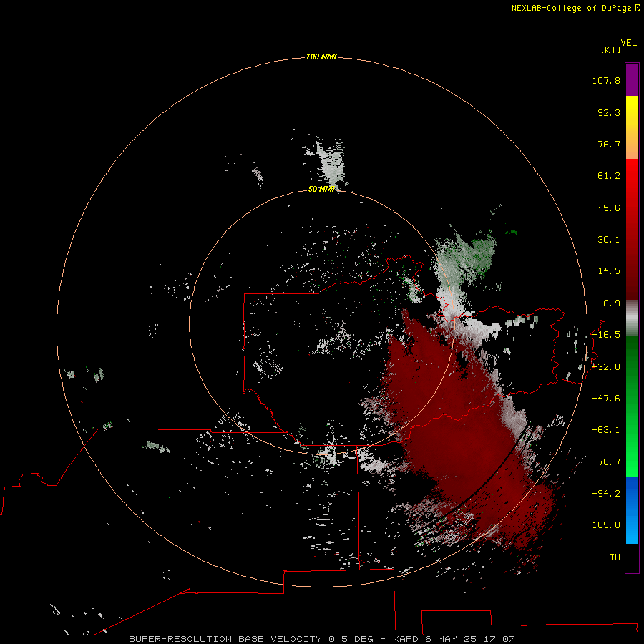Click the 17:07 timestamp in caption

coord(499,639)
